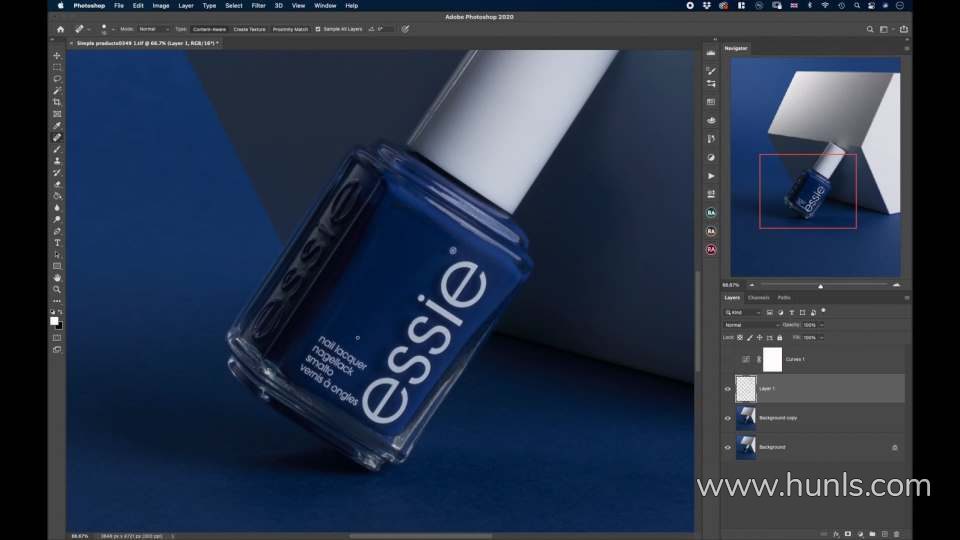Choose Content-Aware healing type
Image resolution: width=960 pixels, height=540 pixels.
point(209,29)
